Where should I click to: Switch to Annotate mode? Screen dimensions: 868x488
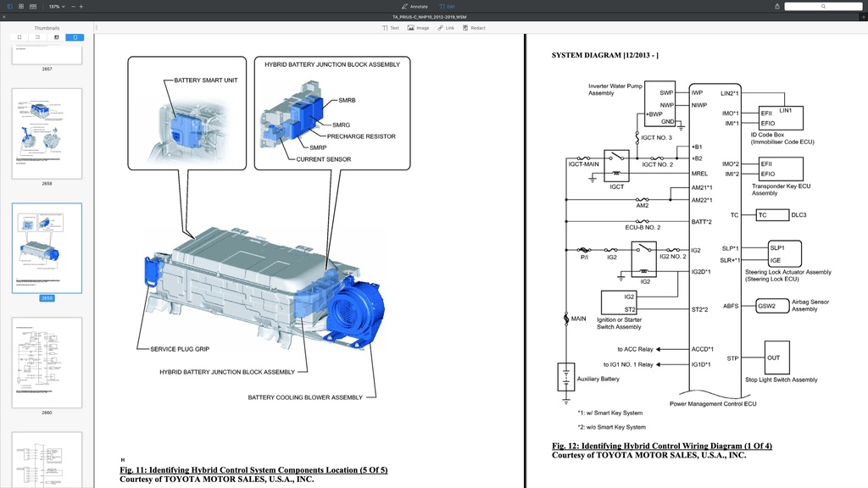(x=415, y=7)
